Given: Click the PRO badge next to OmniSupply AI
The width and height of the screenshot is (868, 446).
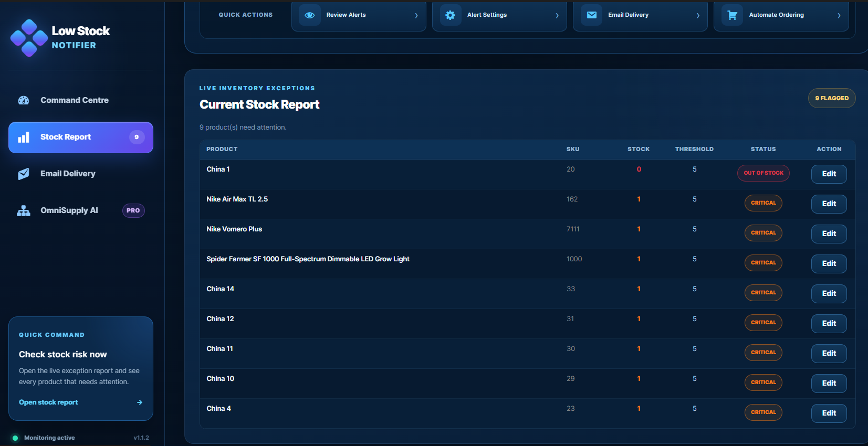Looking at the screenshot, I should point(133,210).
